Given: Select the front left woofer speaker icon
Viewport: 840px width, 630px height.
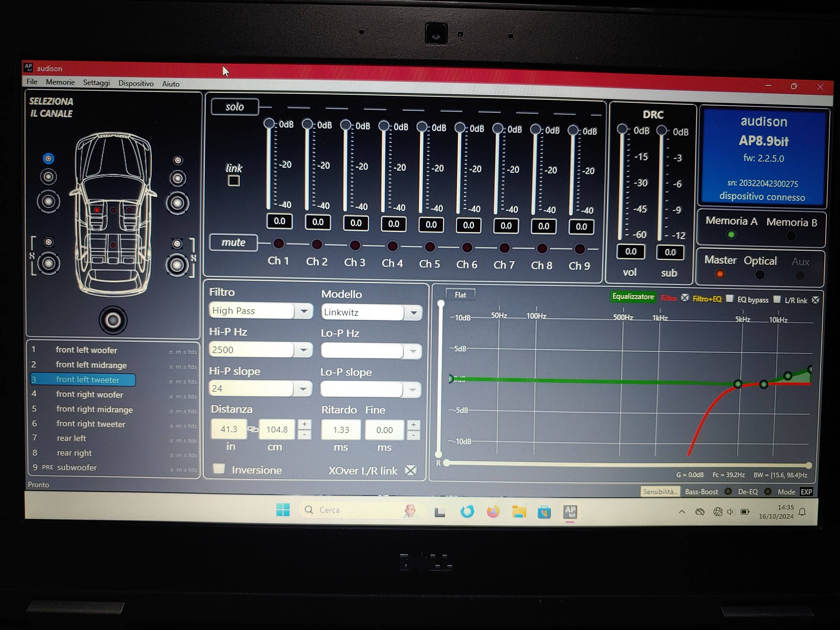Looking at the screenshot, I should [x=48, y=201].
